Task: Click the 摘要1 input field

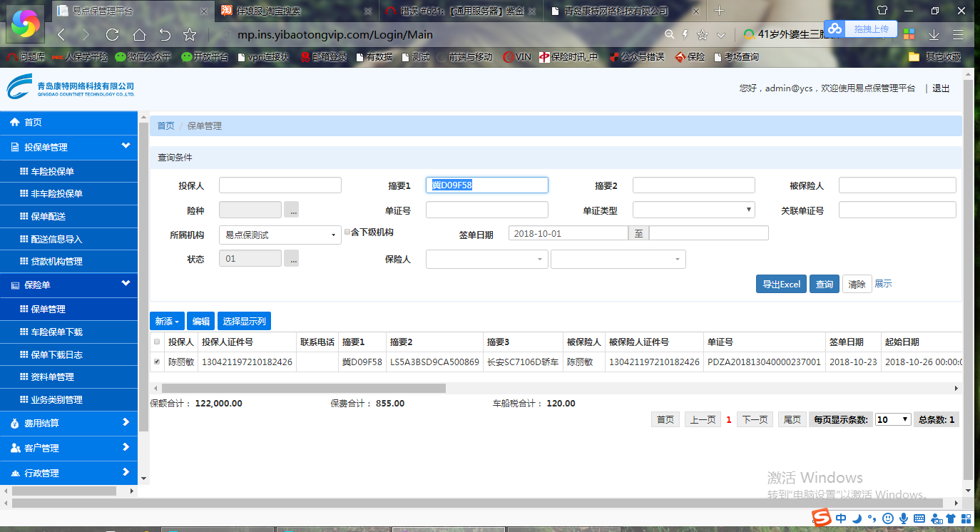Action: point(487,185)
